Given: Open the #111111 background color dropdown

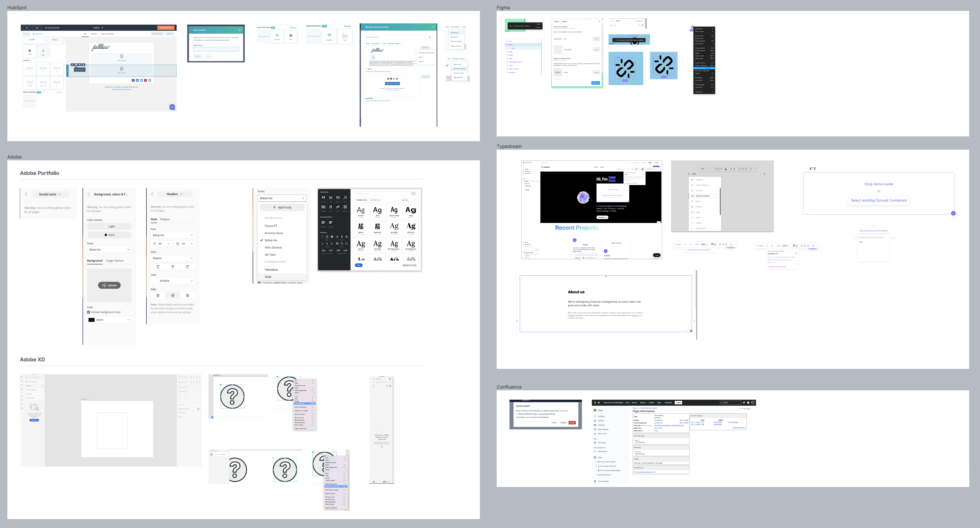Looking at the screenshot, I should (109, 320).
